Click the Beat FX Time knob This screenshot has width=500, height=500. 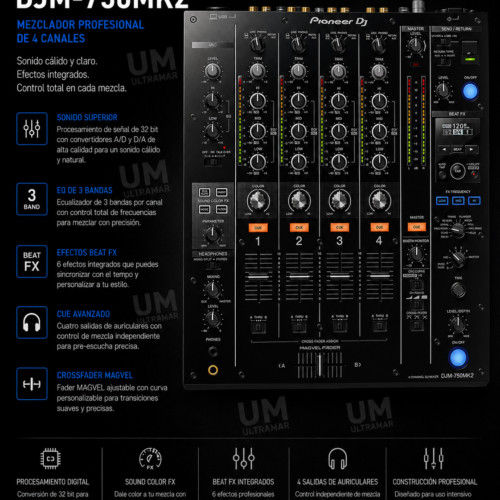pos(458,289)
